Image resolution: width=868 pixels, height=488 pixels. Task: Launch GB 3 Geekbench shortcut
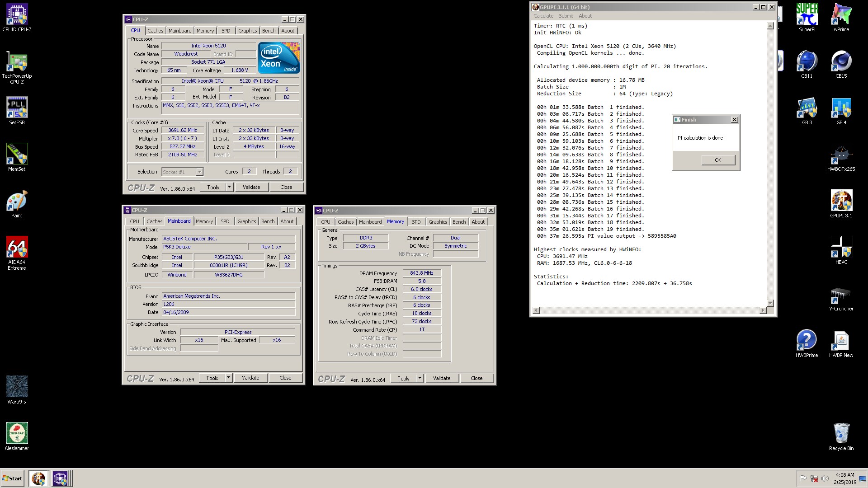(807, 111)
